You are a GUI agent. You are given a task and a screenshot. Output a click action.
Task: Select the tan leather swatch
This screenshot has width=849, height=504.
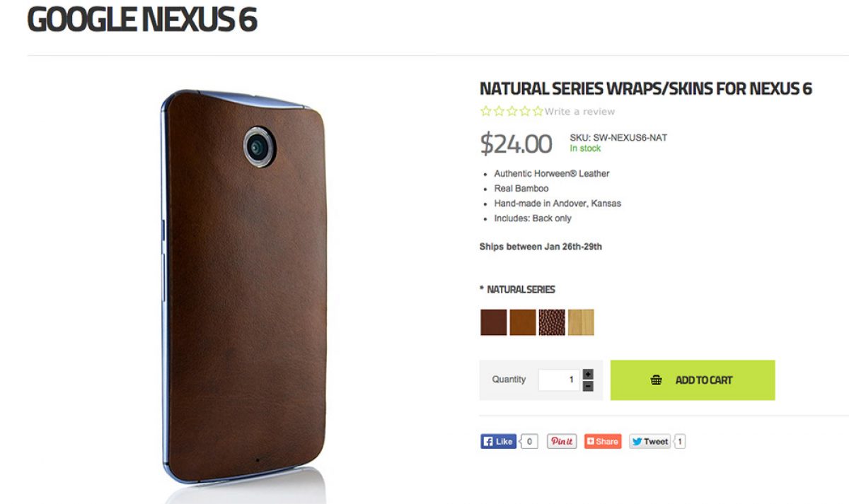(523, 322)
